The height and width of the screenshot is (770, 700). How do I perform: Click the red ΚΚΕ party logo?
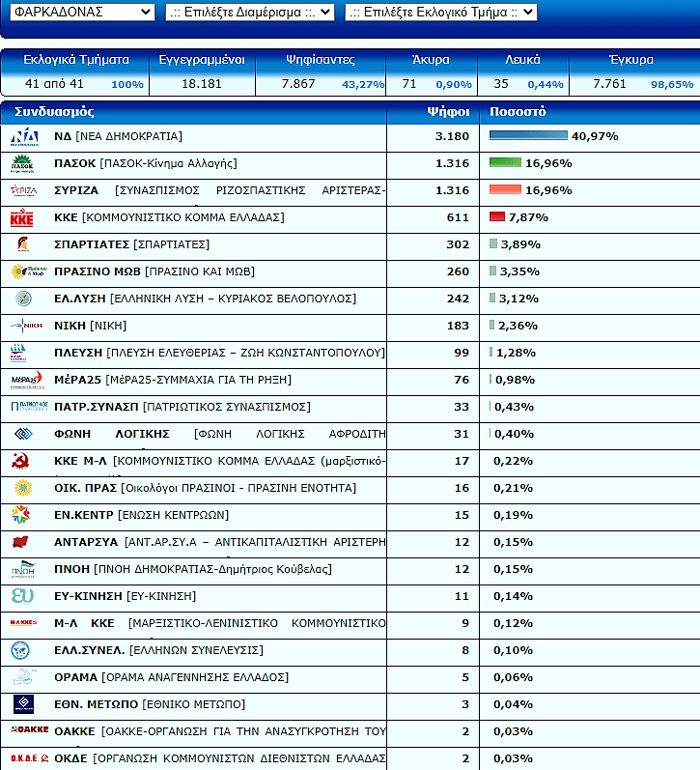pyautogui.click(x=22, y=218)
